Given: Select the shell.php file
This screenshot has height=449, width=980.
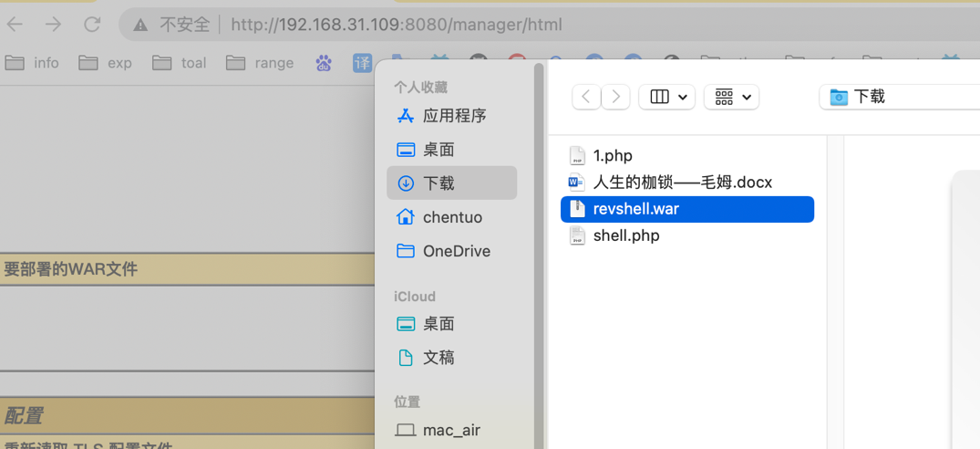Looking at the screenshot, I should [625, 235].
